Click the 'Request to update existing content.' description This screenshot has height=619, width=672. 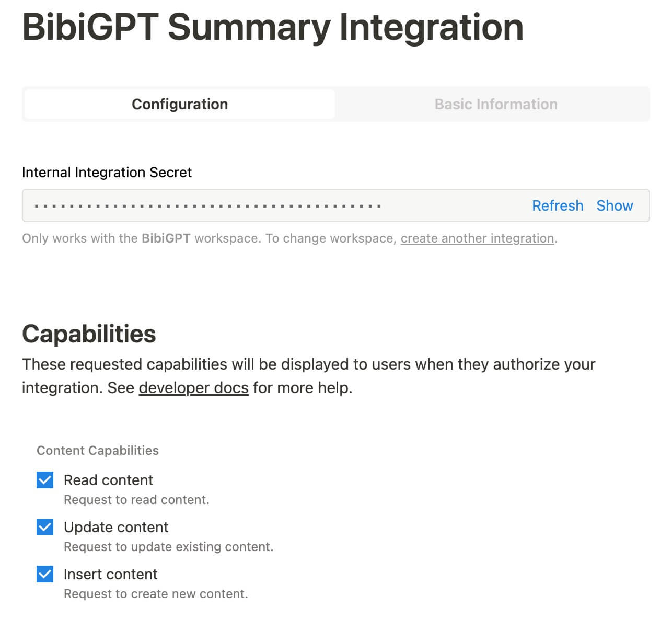coord(168,547)
